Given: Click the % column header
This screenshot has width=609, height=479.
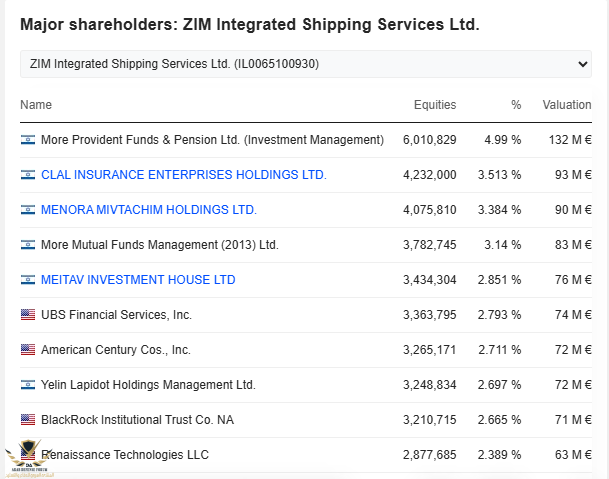Looking at the screenshot, I should 516,105.
